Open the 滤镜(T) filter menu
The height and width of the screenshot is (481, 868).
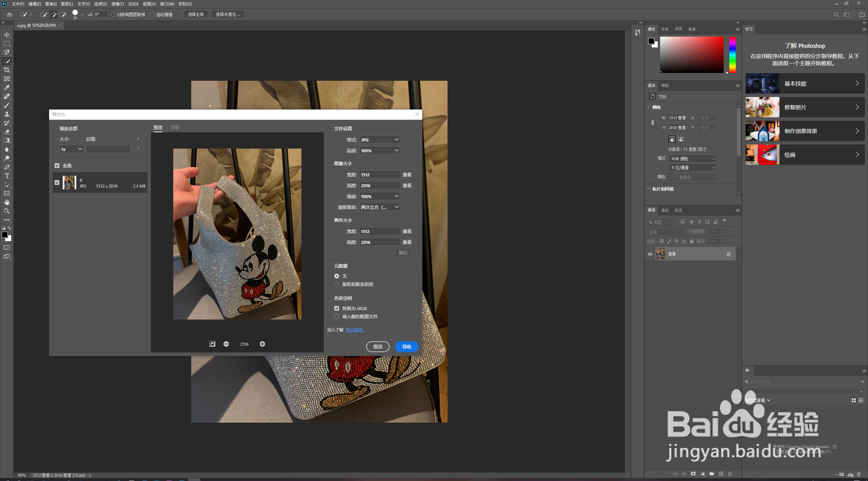[x=117, y=4]
